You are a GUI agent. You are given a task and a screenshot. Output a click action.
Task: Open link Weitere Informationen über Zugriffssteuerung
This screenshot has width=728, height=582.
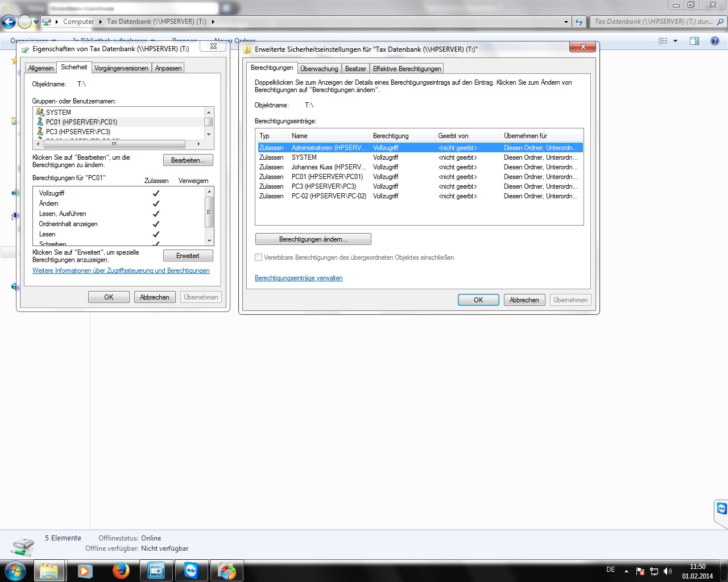coord(121,271)
